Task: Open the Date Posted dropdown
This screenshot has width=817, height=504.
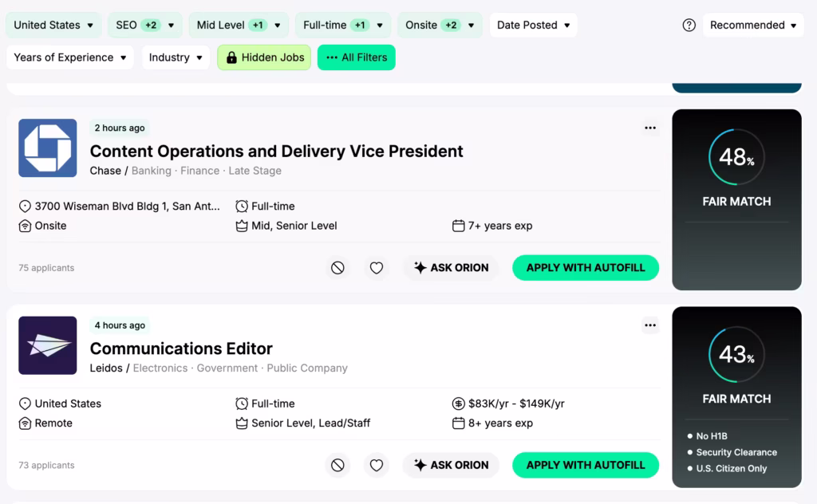Action: point(533,26)
